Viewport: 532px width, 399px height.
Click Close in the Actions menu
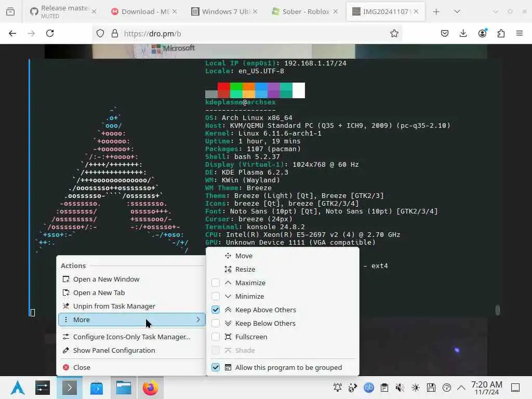pyautogui.click(x=131, y=367)
